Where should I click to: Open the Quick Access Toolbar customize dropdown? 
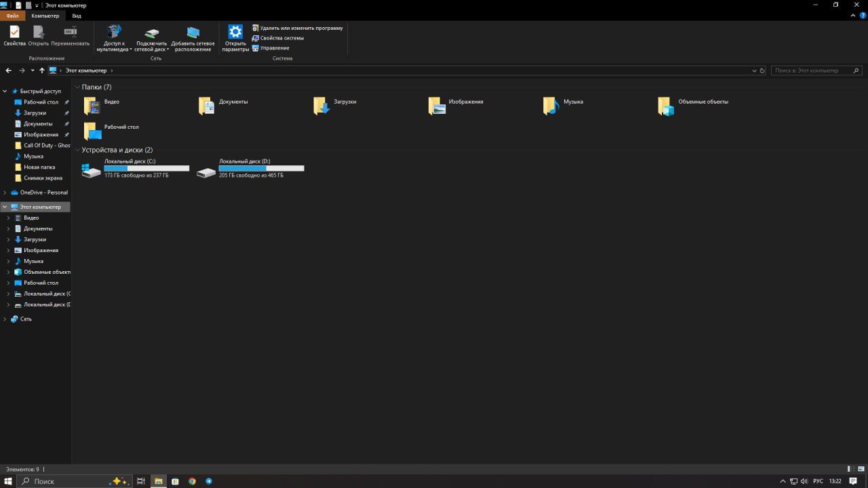pyautogui.click(x=37, y=5)
